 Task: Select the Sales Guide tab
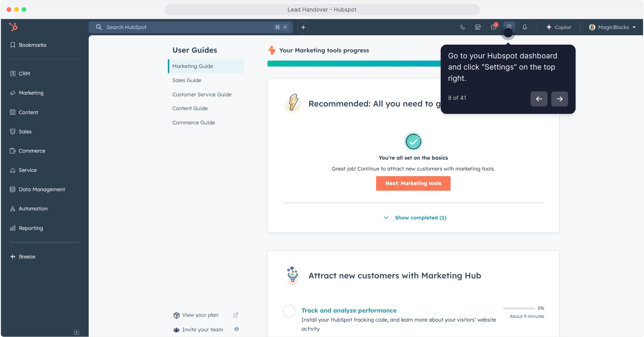(x=187, y=80)
